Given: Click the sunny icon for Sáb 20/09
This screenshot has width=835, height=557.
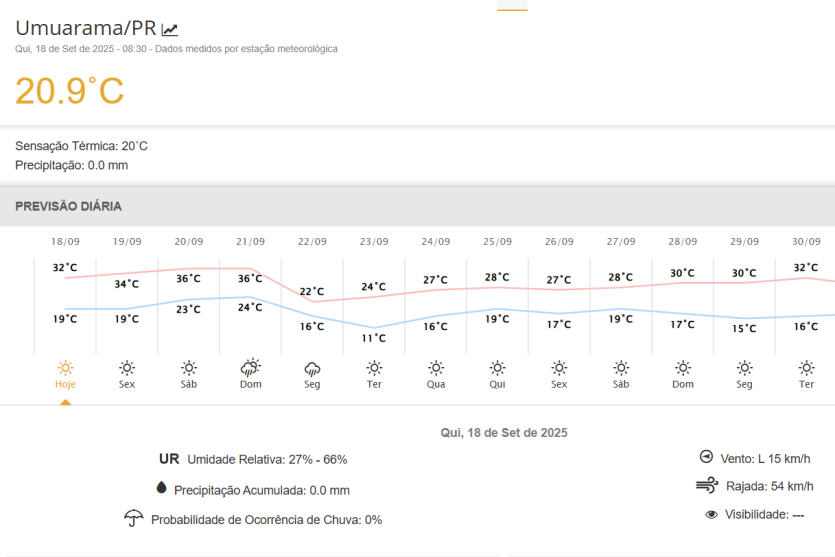Looking at the screenshot, I should (189, 368).
